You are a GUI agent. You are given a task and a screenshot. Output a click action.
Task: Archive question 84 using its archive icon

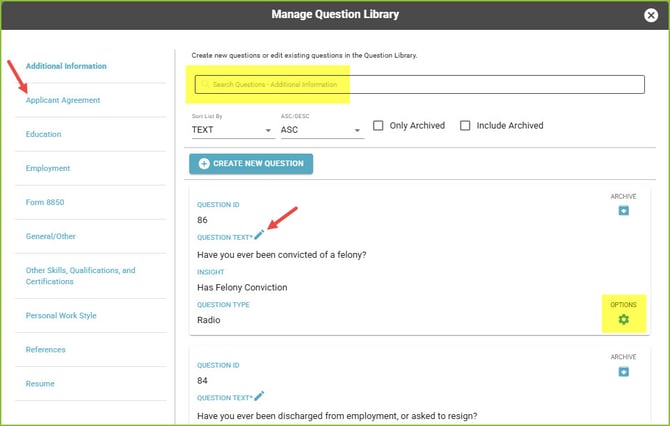(623, 372)
